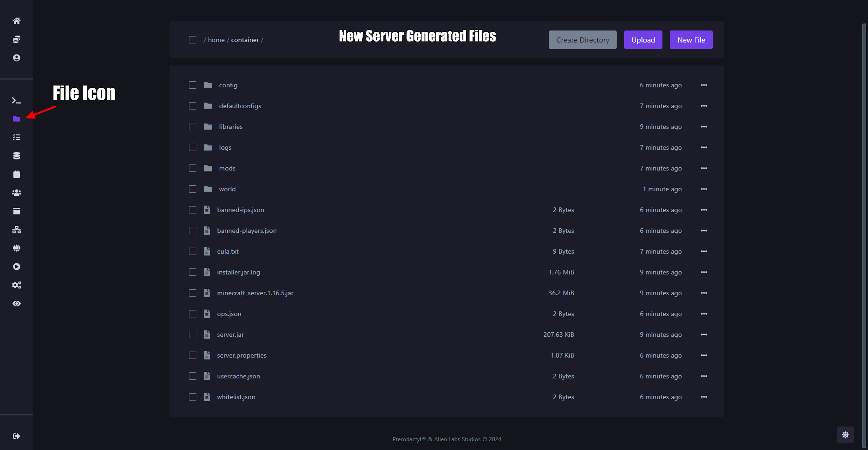Click the 1 minute ago timestamp
Viewport: 868px width, 450px height.
point(662,189)
